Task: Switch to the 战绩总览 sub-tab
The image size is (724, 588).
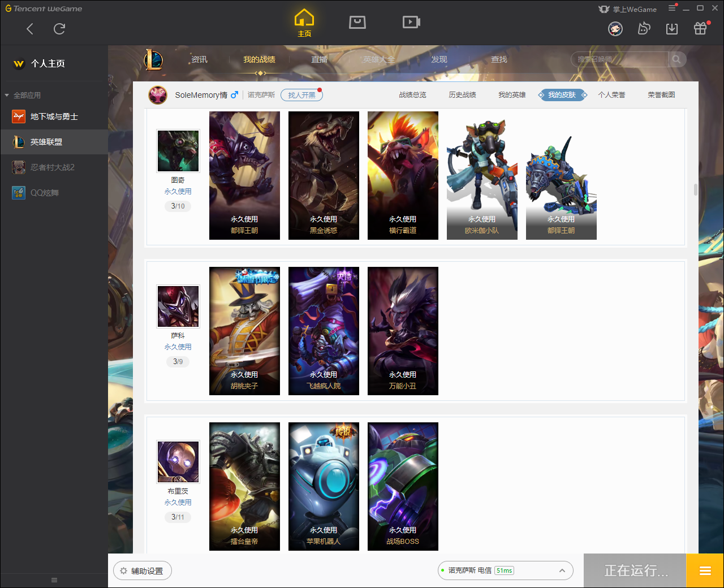Action: 412,95
